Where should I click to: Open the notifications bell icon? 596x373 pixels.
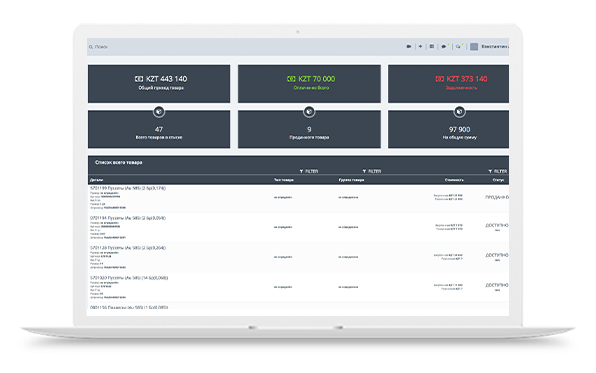coord(458,46)
